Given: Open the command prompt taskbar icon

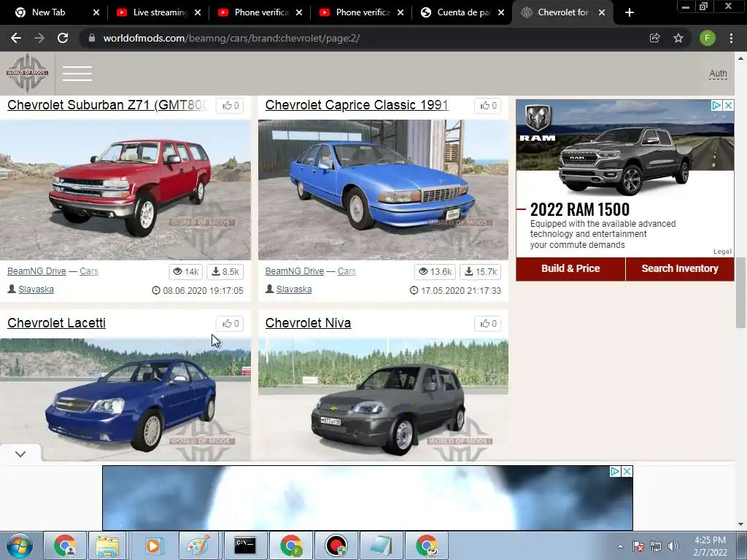Looking at the screenshot, I should coord(245,545).
